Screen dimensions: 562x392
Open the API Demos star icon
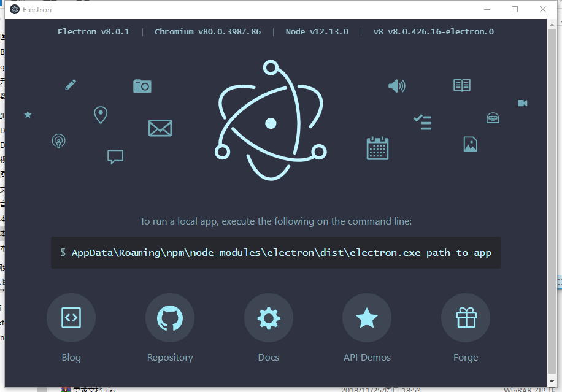367,318
